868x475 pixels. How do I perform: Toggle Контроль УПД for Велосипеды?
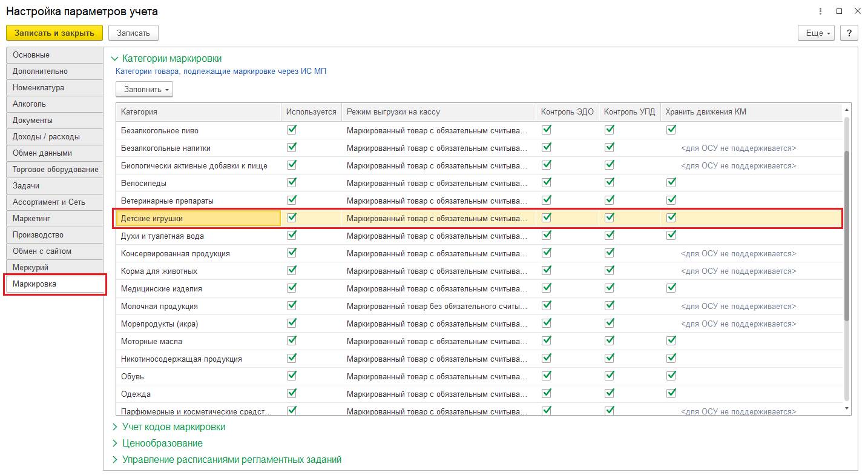tap(610, 182)
